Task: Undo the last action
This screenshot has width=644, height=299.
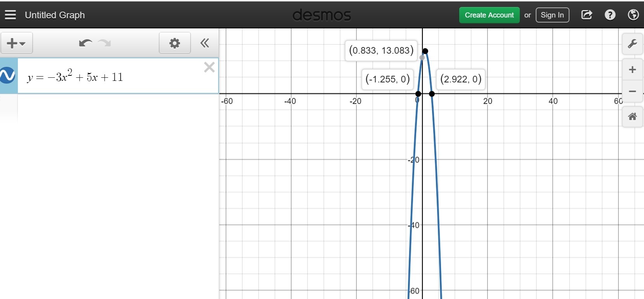Action: click(85, 43)
